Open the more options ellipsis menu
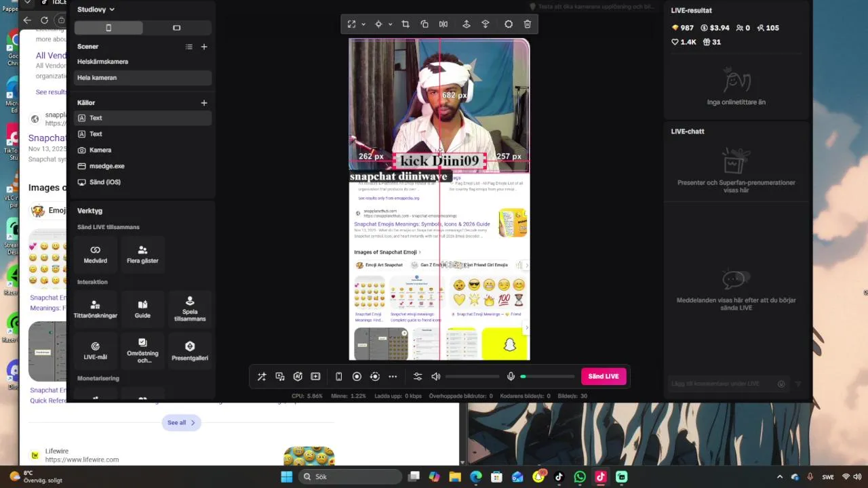This screenshot has width=868, height=488. [393, 377]
